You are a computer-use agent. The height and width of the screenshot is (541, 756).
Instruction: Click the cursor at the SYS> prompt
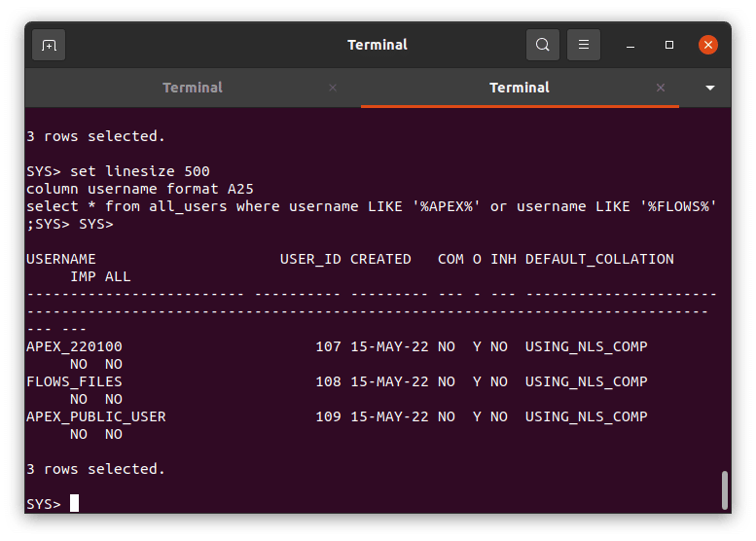(x=74, y=503)
